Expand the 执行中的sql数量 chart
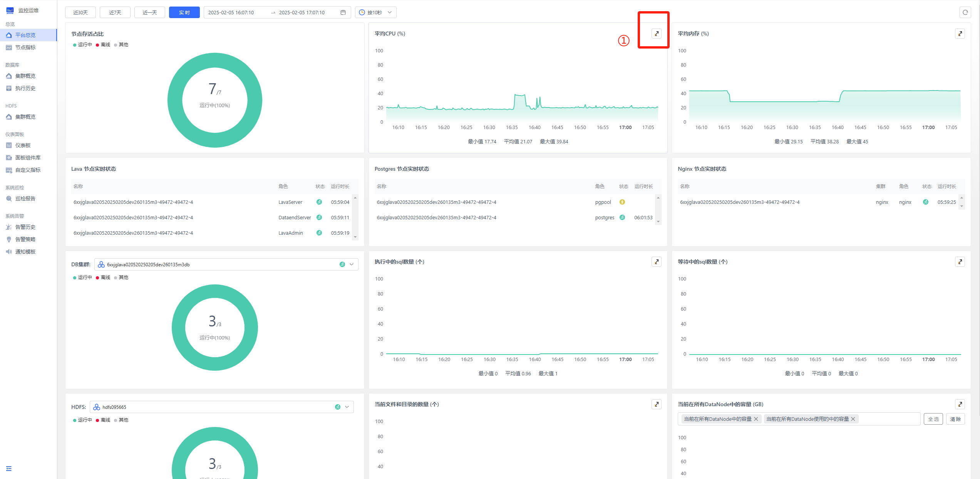 tap(657, 262)
